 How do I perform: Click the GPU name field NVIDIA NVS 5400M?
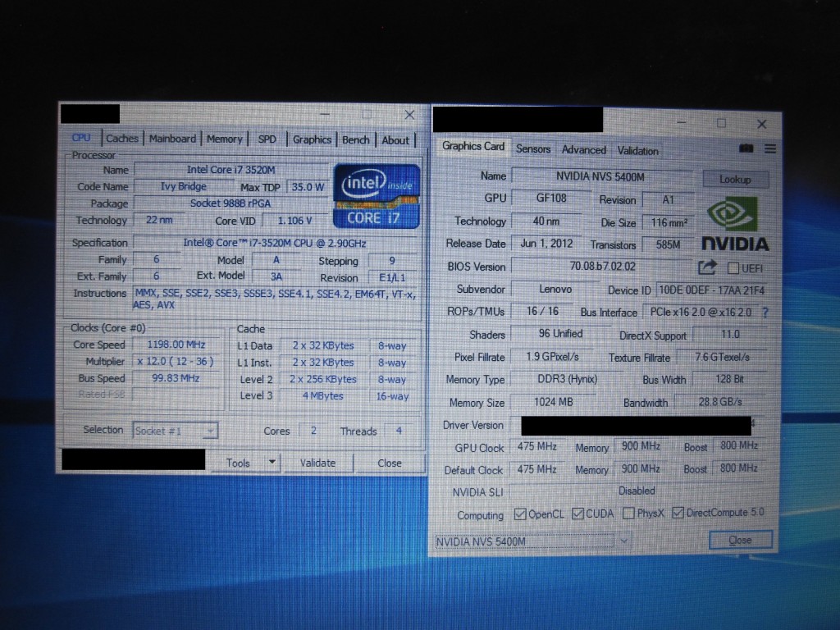pyautogui.click(x=600, y=177)
